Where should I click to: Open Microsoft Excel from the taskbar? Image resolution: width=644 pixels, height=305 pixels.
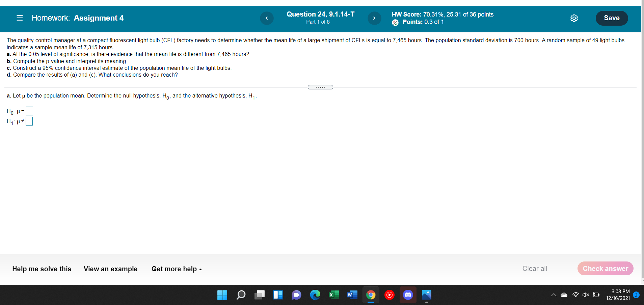(333, 295)
